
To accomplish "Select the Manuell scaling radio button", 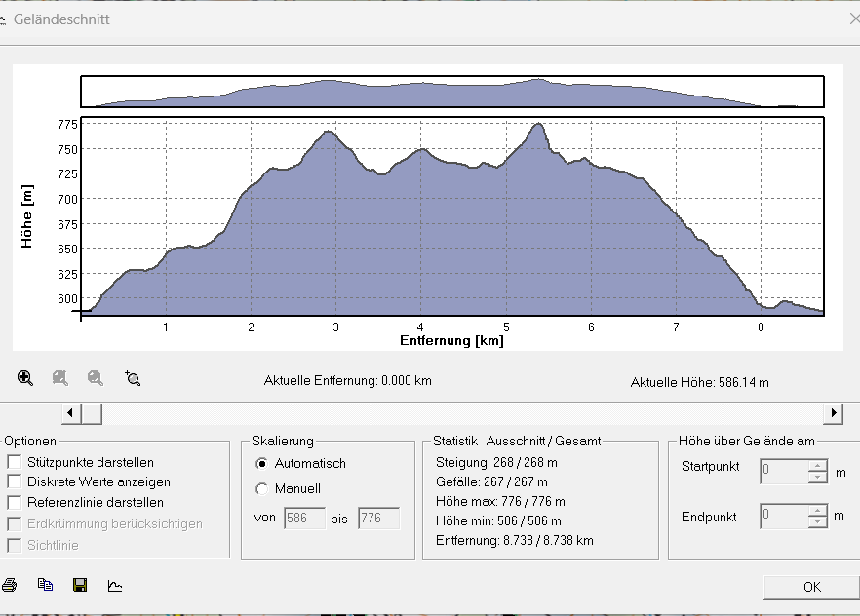I will [261, 489].
